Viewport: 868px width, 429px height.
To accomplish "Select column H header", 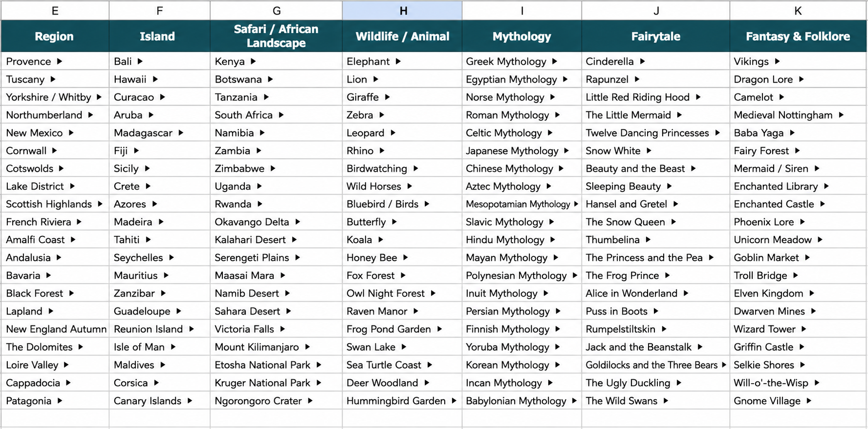I will [x=402, y=10].
